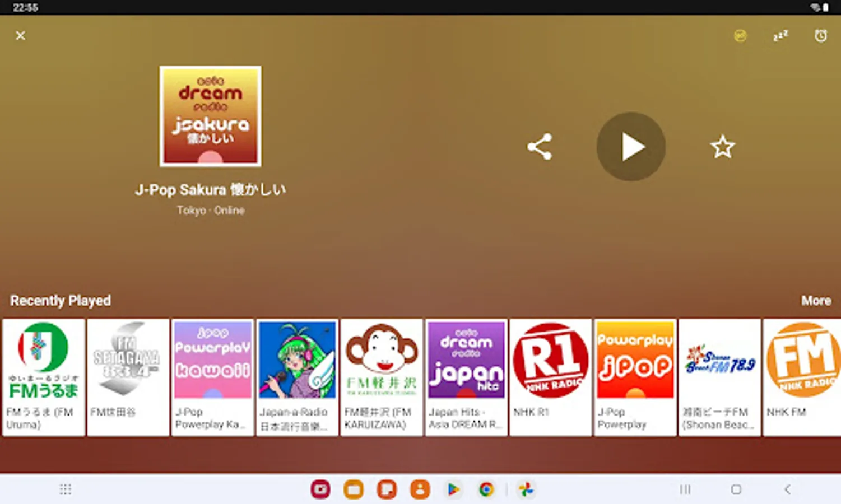Open the Contacts app in taskbar
This screenshot has width=841, height=504.
[x=420, y=489]
